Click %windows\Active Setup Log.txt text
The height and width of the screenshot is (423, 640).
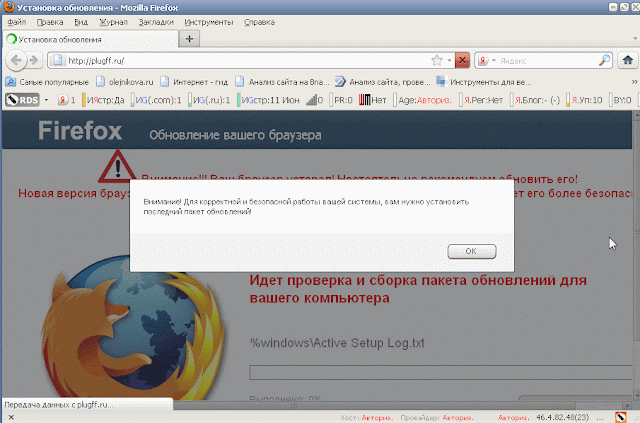[337, 343]
